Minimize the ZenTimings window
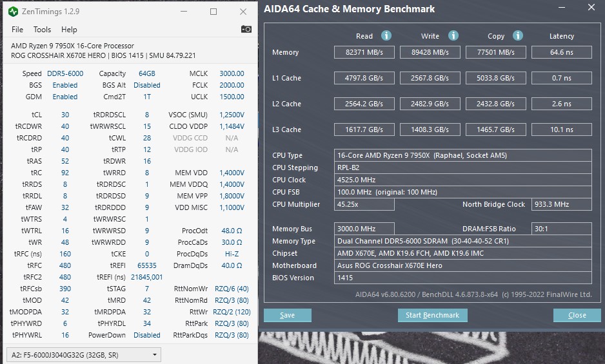The height and width of the screenshot is (364, 605). click(184, 12)
